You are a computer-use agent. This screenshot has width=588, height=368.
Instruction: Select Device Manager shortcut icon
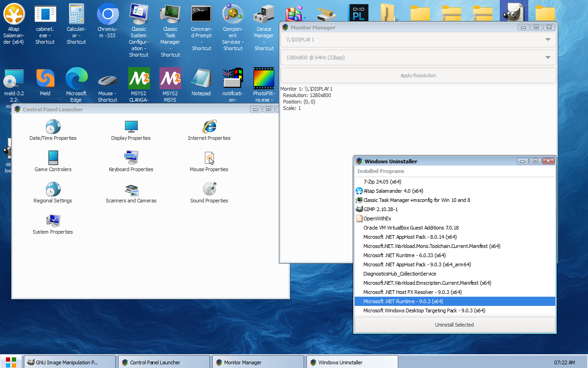pos(264,27)
